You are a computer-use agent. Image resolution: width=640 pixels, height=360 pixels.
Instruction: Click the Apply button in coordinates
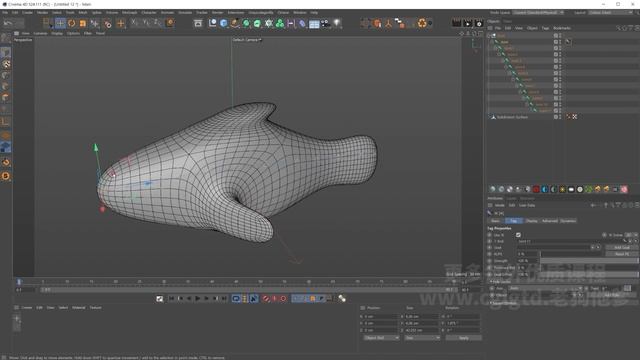[x=464, y=338]
